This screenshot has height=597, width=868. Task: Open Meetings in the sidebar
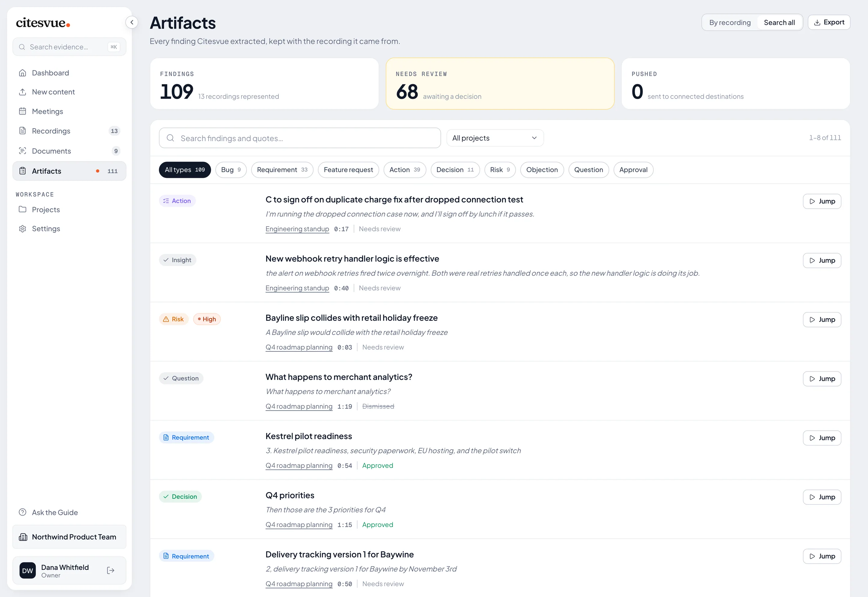coord(69,112)
